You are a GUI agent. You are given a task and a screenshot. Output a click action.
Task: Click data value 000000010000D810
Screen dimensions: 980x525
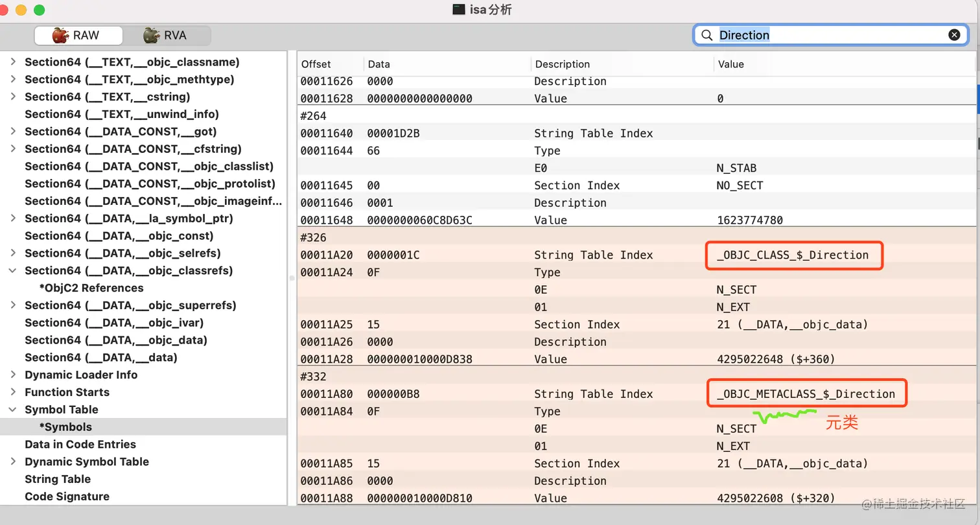click(420, 498)
